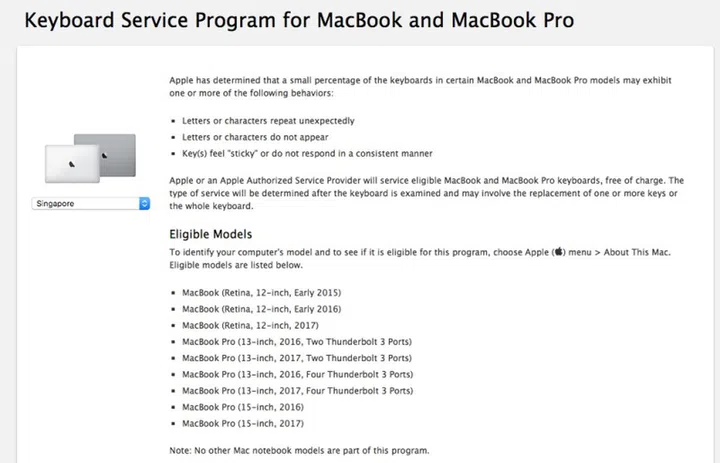Click "Letters or characters do not appear" bullet
Image resolution: width=720 pixels, height=463 pixels.
click(x=254, y=137)
